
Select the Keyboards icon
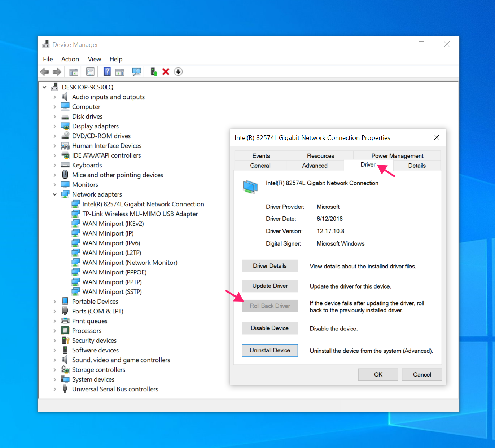[x=65, y=165]
